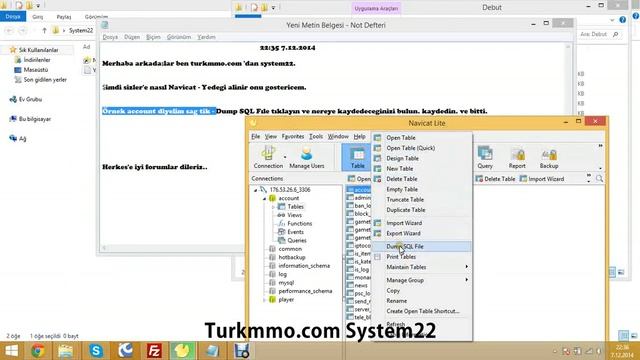Click the search magnifier in Navicat
640x360 pixels.
pyautogui.click(x=599, y=179)
